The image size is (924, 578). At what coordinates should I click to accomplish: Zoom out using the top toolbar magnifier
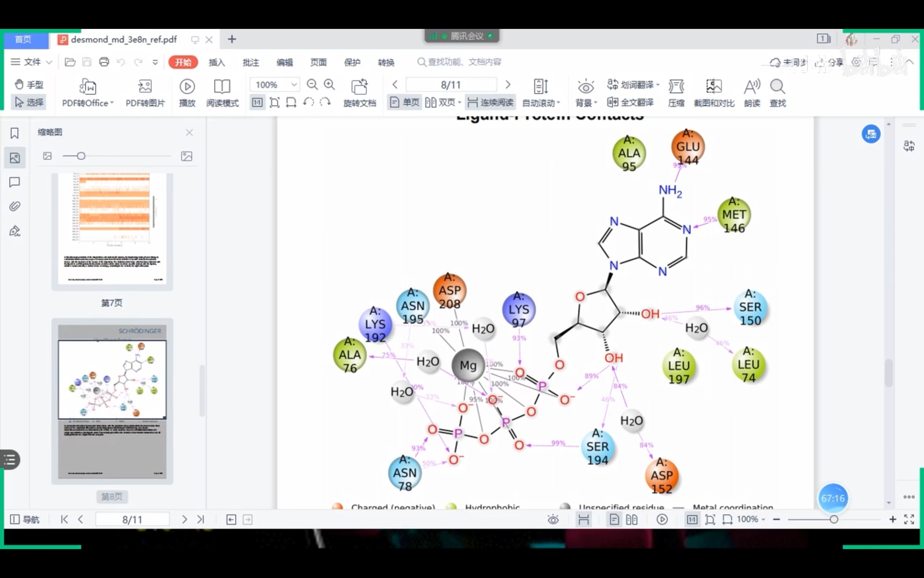click(x=312, y=85)
